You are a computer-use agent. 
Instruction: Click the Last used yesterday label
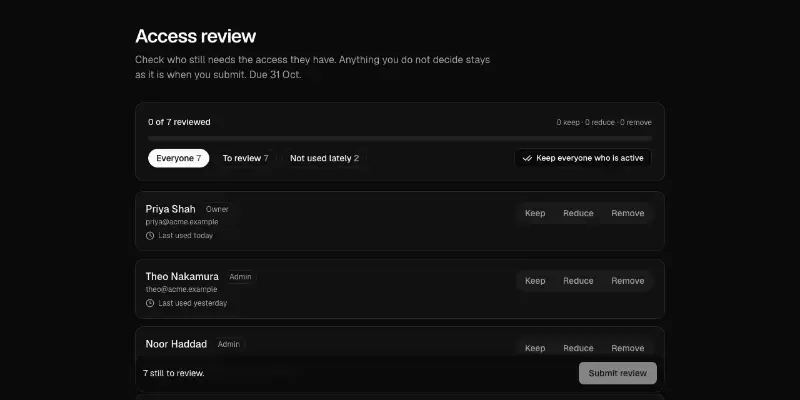(x=192, y=303)
